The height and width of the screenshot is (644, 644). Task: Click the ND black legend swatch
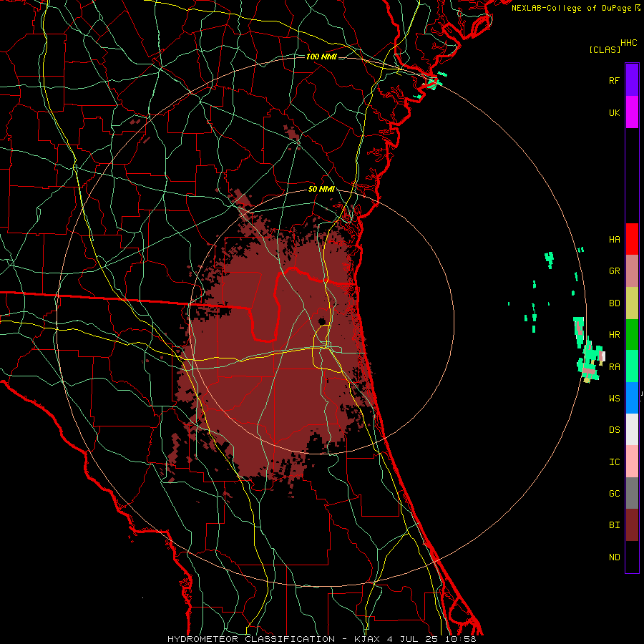click(x=632, y=557)
